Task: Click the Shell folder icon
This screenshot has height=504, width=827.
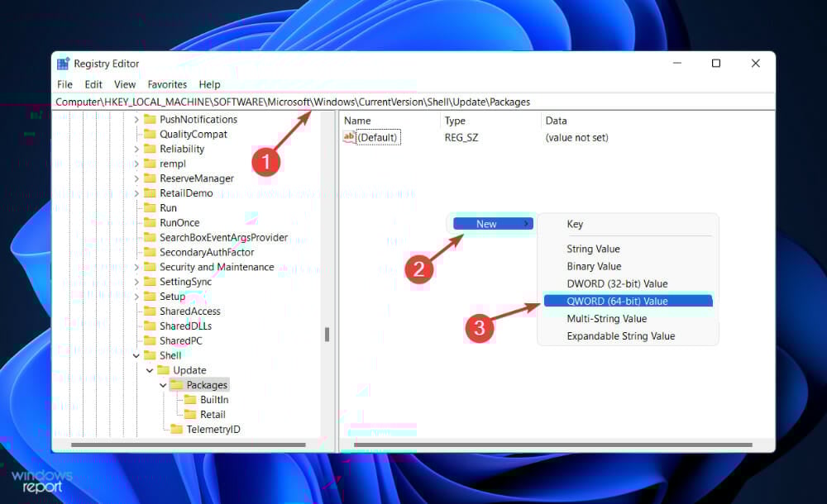Action: coord(151,355)
